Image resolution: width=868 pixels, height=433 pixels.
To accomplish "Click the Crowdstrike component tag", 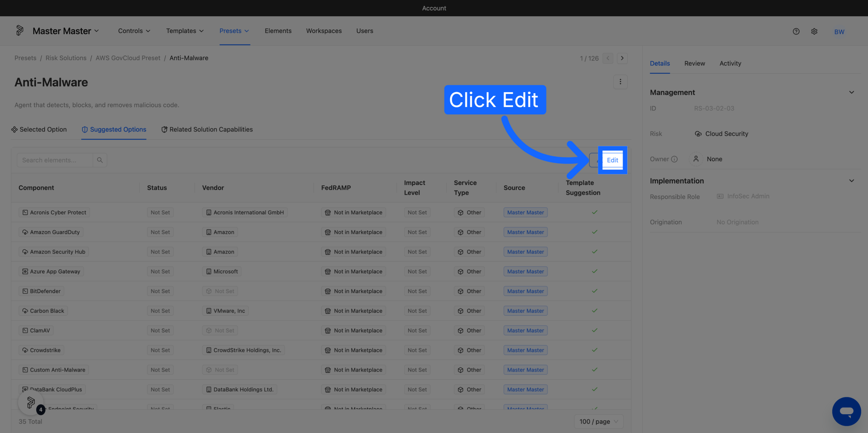I will [41, 350].
